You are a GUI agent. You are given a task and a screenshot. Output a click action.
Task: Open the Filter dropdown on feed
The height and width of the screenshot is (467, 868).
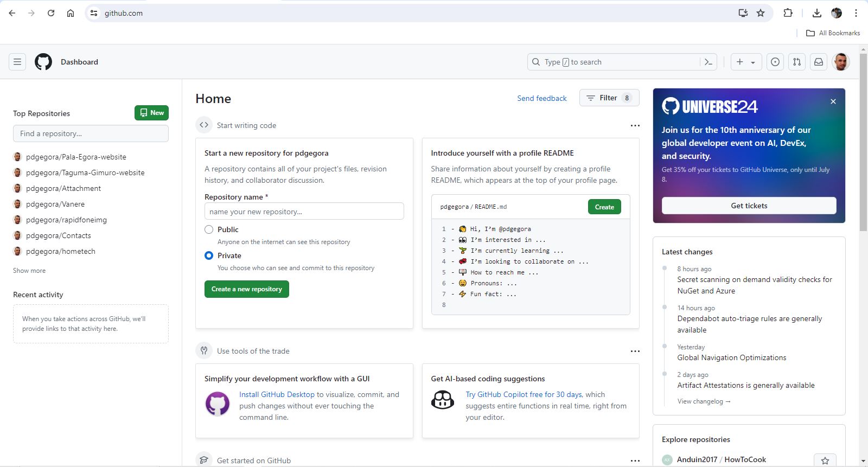pos(609,98)
